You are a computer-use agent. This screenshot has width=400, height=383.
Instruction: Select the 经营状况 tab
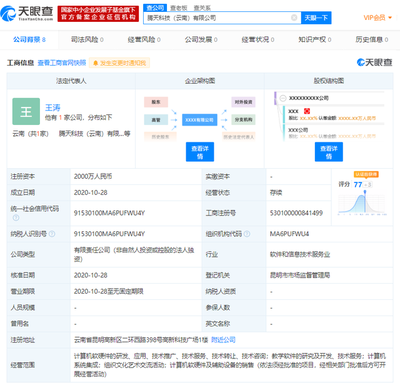pyautogui.click(x=258, y=40)
